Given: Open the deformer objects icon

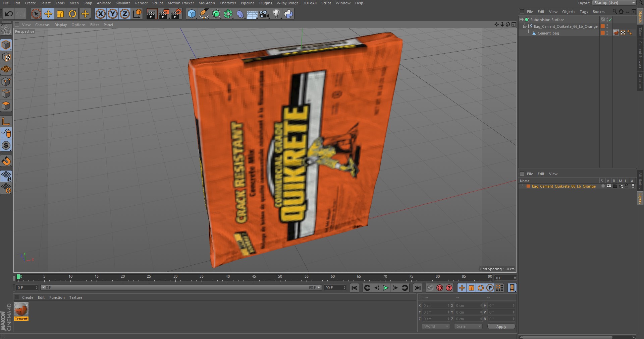Looking at the screenshot, I should (x=240, y=14).
